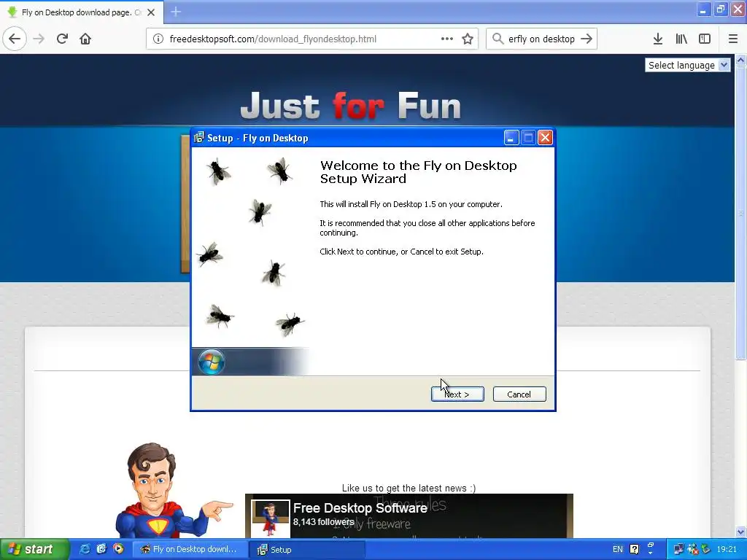The width and height of the screenshot is (747, 560).
Task: Click the EN language indicator in taskbar
Action: [617, 550]
